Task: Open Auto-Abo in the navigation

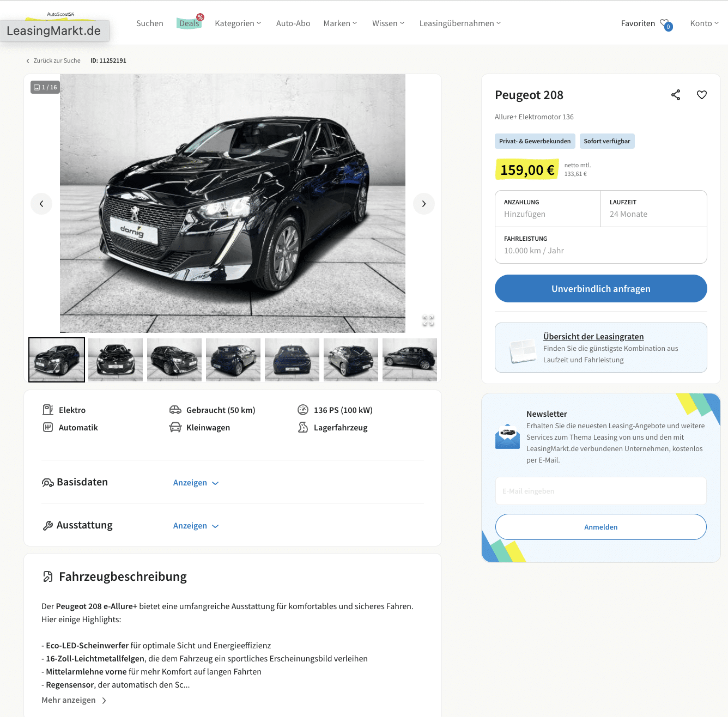Action: click(x=293, y=23)
